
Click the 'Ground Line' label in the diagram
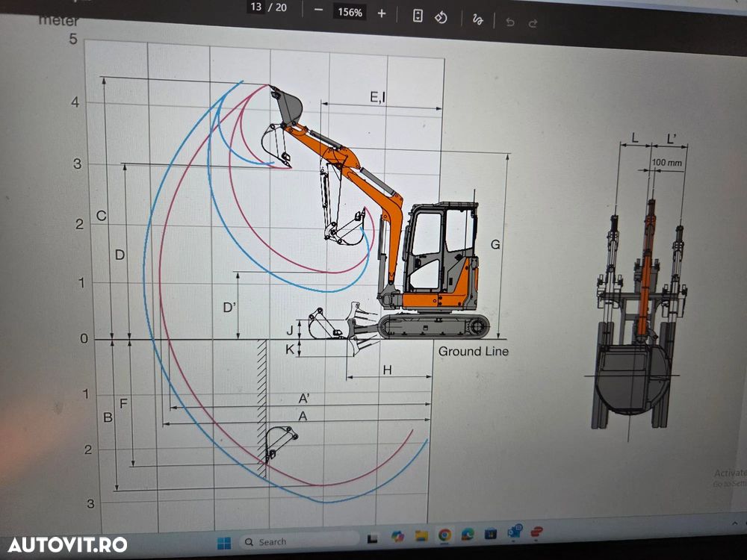coord(473,352)
